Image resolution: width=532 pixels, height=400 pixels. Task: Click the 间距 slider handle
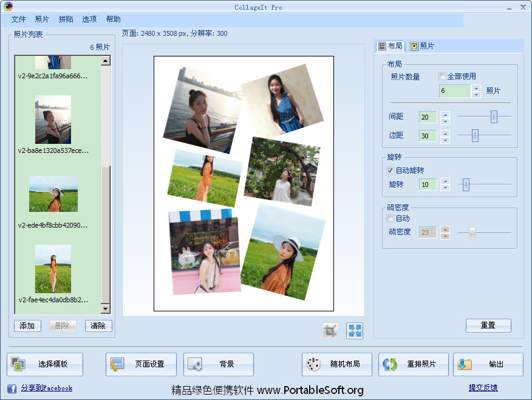pyautogui.click(x=494, y=117)
